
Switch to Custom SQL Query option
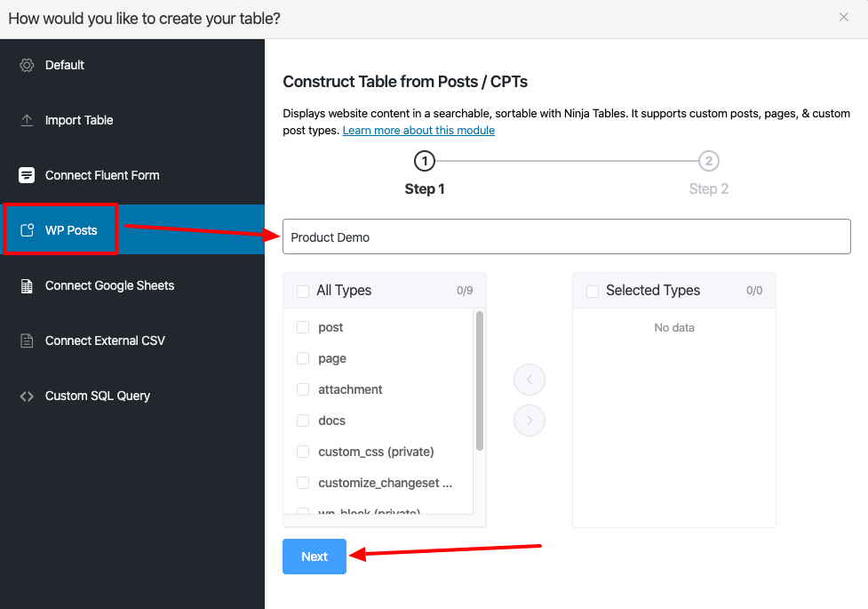(98, 396)
